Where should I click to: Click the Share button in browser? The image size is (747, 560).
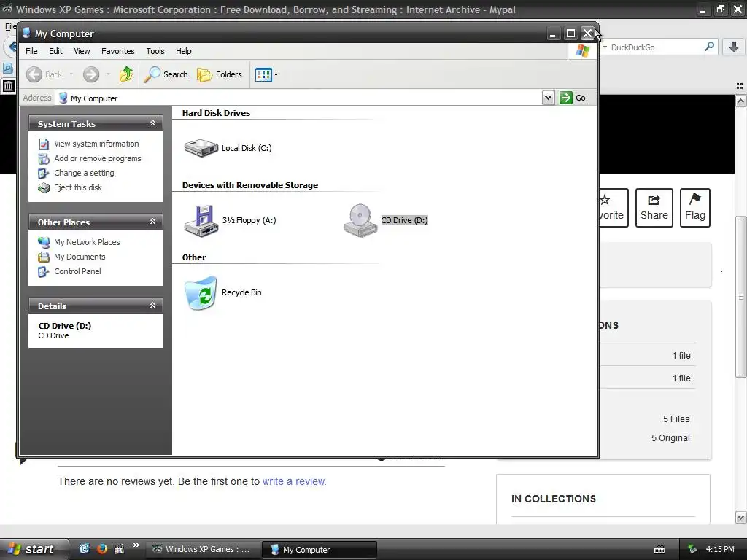pyautogui.click(x=654, y=208)
